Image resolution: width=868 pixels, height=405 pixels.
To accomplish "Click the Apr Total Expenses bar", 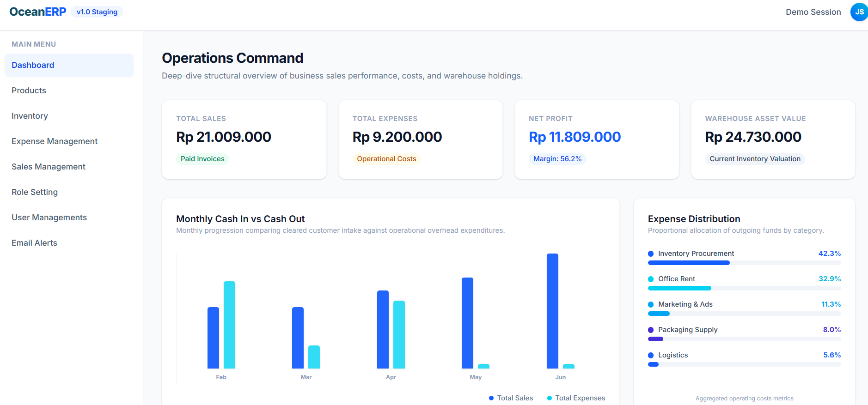I will point(399,334).
